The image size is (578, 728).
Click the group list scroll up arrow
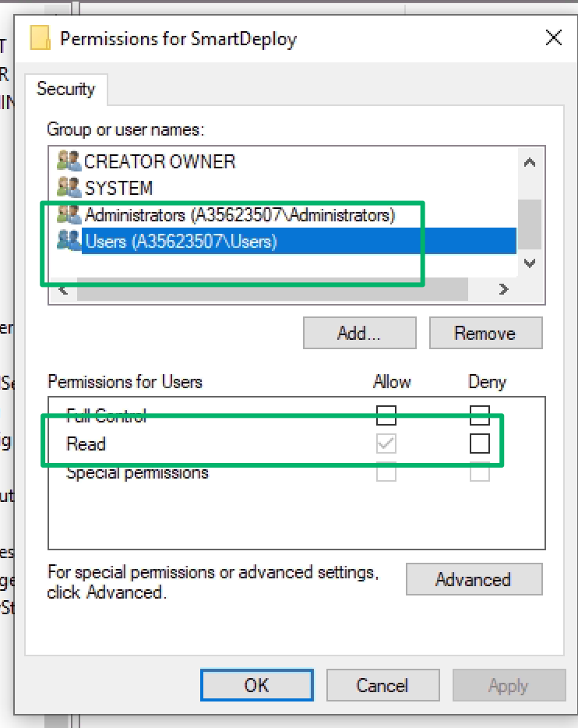click(530, 162)
